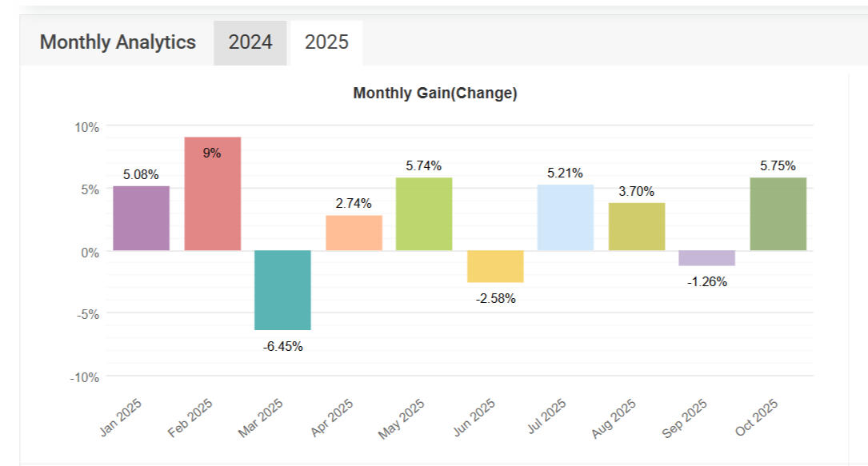Click the Monthly Analytics heading
Viewport: 868px width, 466px height.
coord(118,42)
